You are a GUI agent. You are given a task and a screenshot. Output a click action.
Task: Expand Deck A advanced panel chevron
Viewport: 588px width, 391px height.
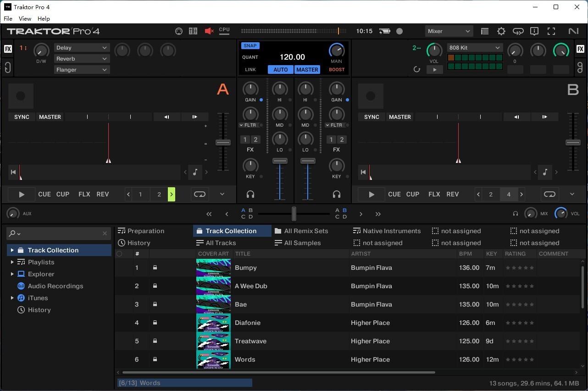click(x=222, y=194)
